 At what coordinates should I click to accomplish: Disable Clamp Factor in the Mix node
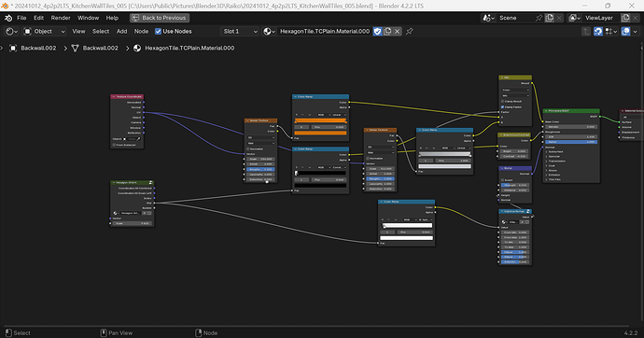(x=502, y=106)
